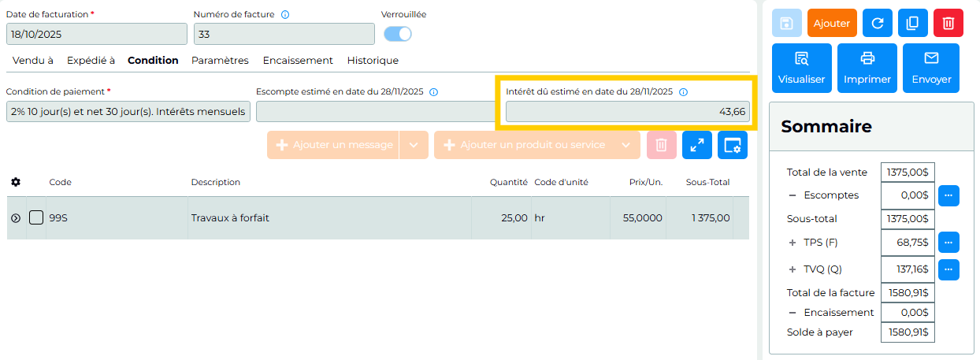
Task: Click the Sommaire heading
Action: [x=826, y=127]
